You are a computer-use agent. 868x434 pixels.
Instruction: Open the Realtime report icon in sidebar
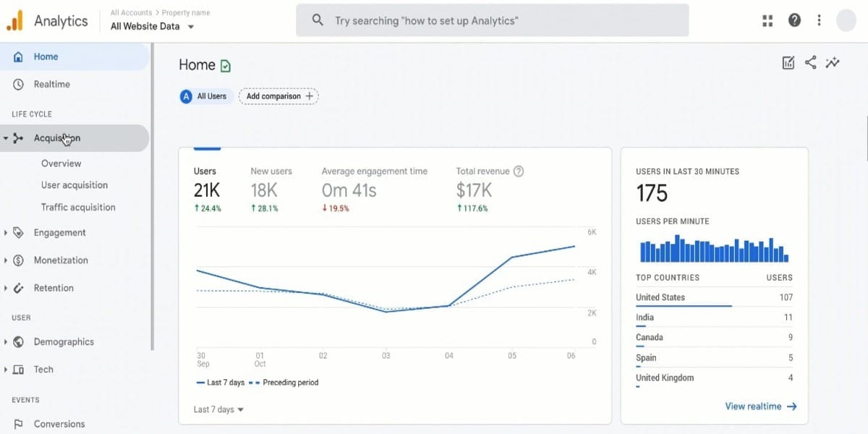pyautogui.click(x=17, y=84)
